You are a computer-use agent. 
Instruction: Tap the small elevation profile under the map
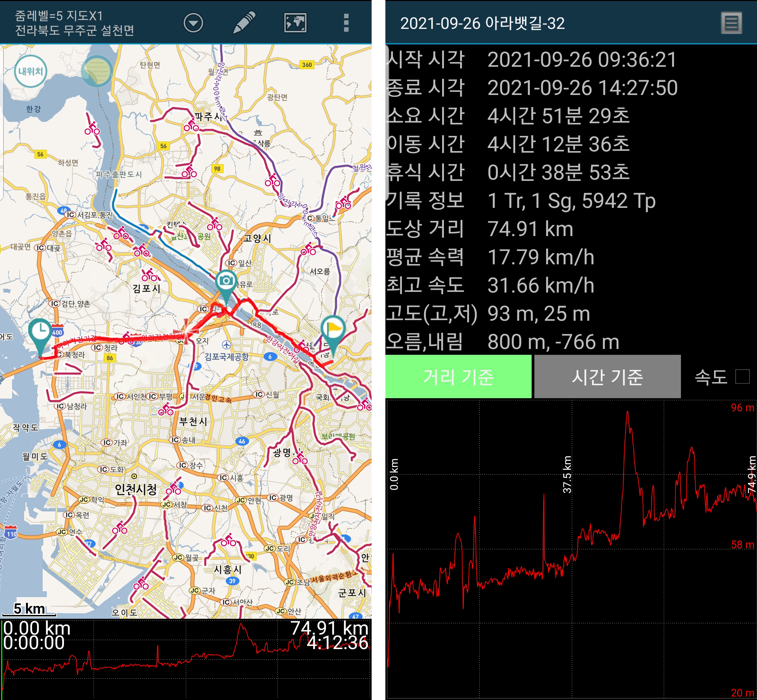185,659
